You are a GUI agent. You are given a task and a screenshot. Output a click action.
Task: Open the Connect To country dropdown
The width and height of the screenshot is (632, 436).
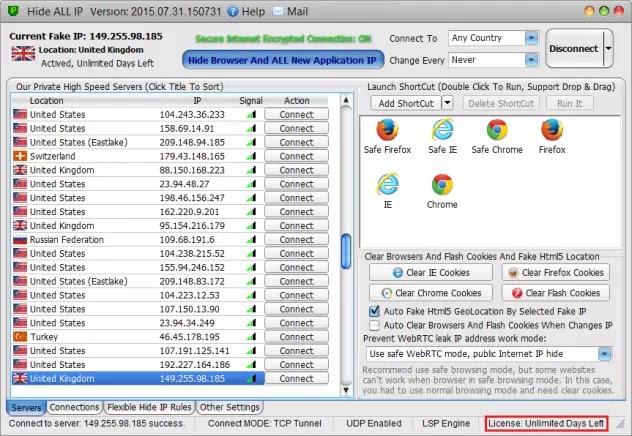(x=532, y=38)
